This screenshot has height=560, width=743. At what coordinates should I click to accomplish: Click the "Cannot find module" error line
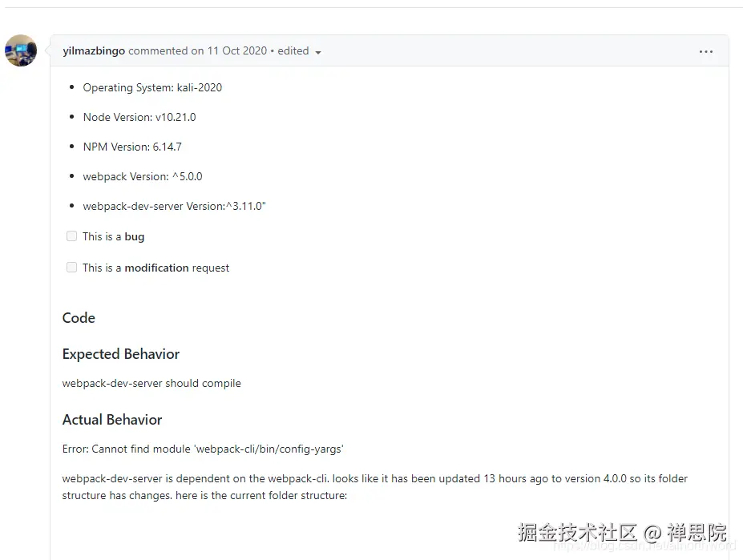pos(203,449)
